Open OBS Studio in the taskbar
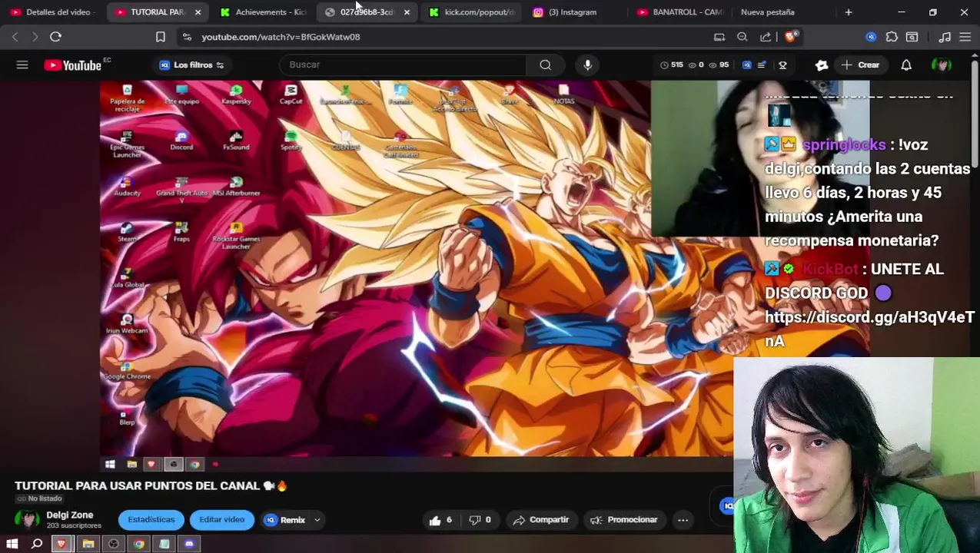 click(113, 544)
